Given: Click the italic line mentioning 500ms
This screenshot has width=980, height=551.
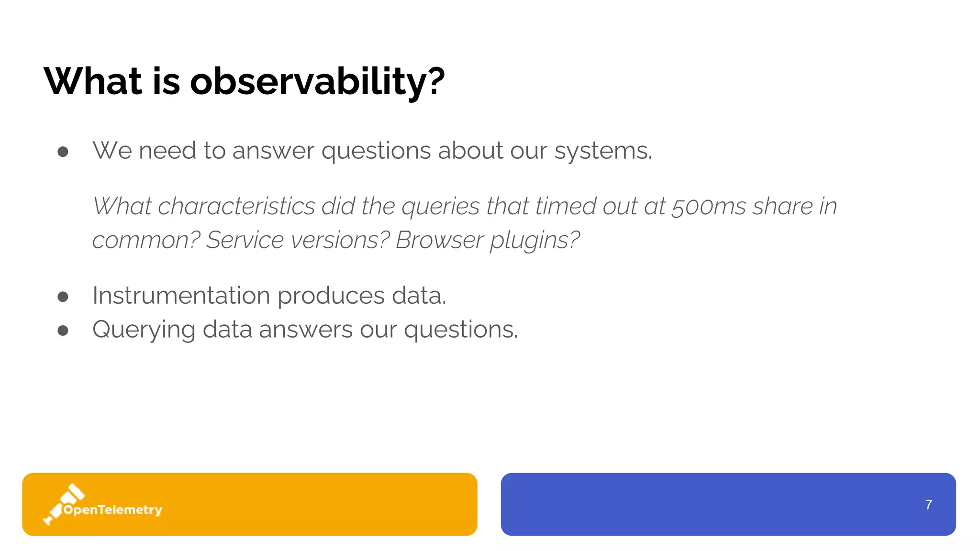Looking at the screenshot, I should tap(464, 207).
